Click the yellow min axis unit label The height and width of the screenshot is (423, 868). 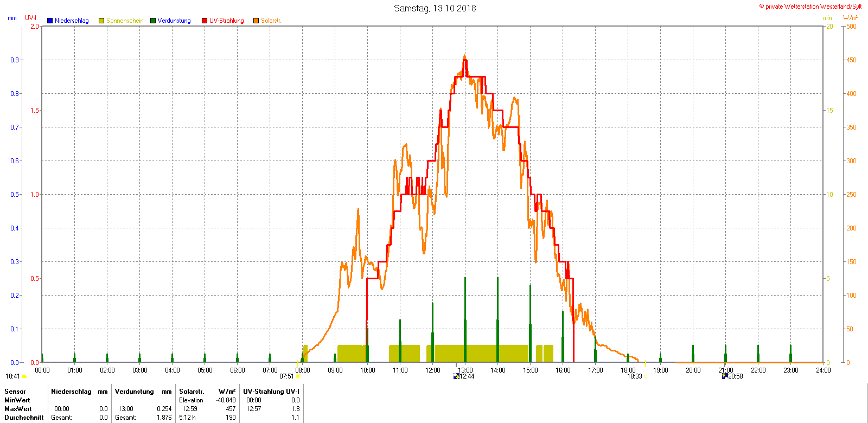point(827,18)
